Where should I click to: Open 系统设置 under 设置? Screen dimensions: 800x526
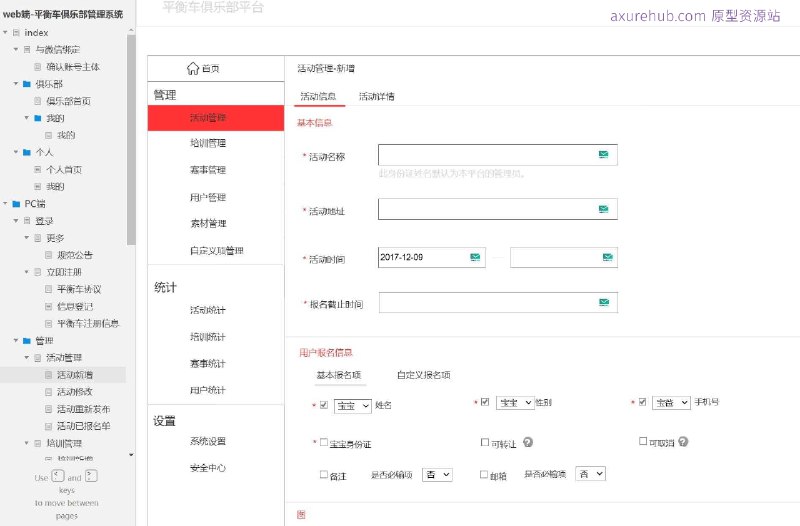pyautogui.click(x=208, y=441)
